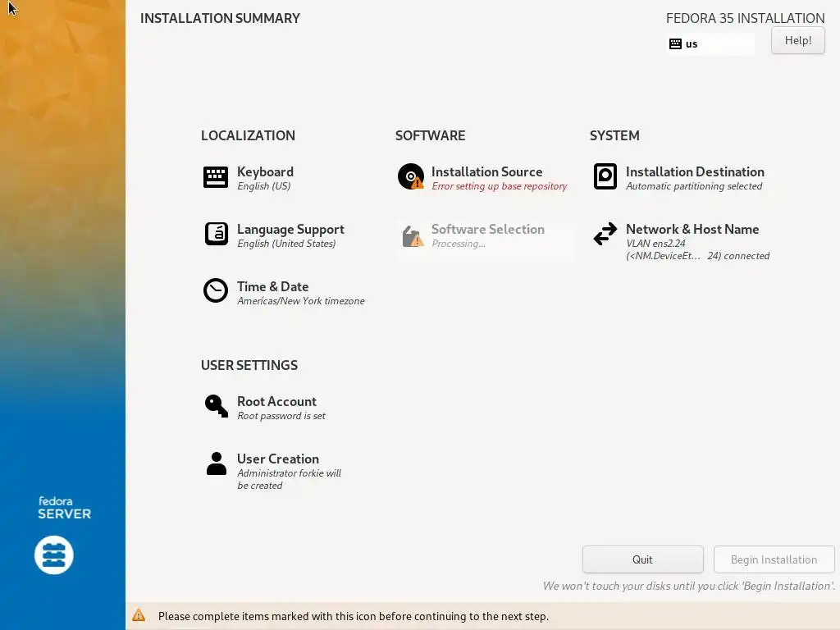This screenshot has width=840, height=630.
Task: Click the Help! button
Action: [x=797, y=40]
